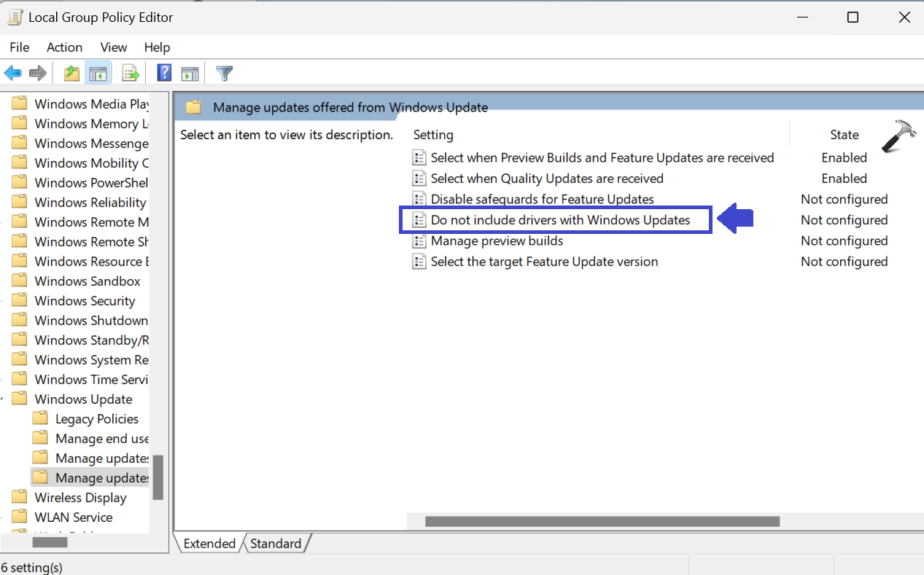Maximize the Local Group Policy Editor window
Screen dimensions: 924x575
tap(853, 17)
